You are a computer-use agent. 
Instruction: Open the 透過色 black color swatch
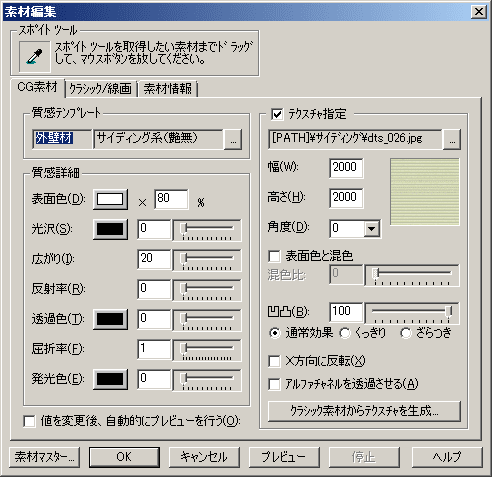click(110, 319)
